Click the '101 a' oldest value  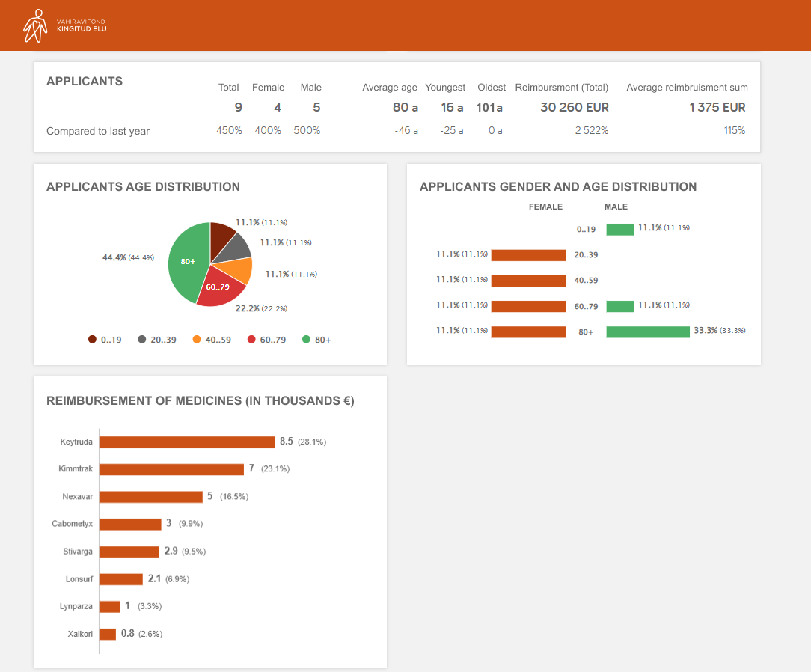[489, 107]
